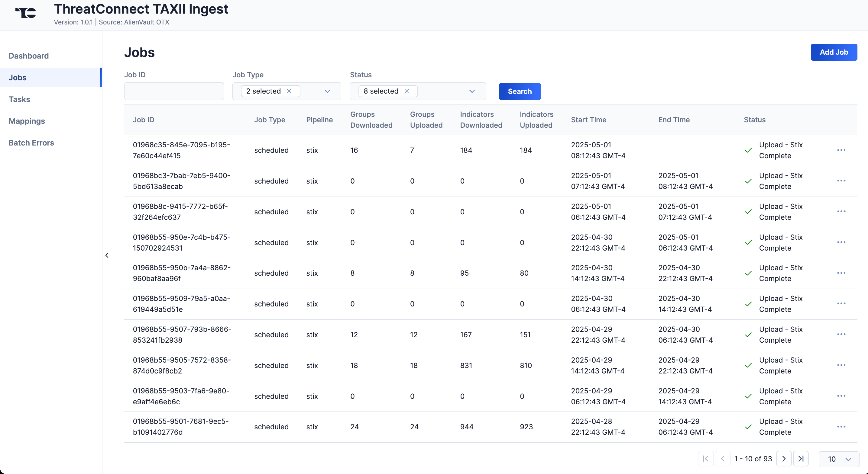Open actions menu for job ending 960baf8aa96f
The height and width of the screenshot is (474, 868).
coord(841,273)
